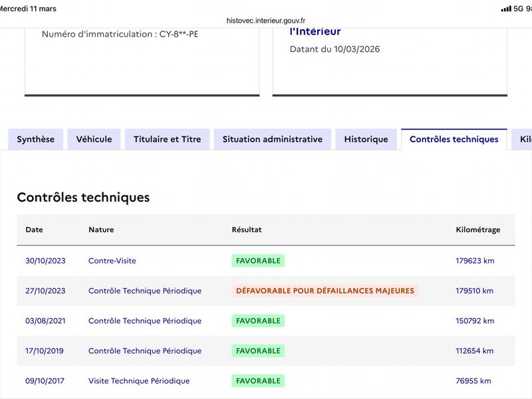The height and width of the screenshot is (399, 532).
Task: Click the 76955 km mileage value
Action: (x=473, y=380)
